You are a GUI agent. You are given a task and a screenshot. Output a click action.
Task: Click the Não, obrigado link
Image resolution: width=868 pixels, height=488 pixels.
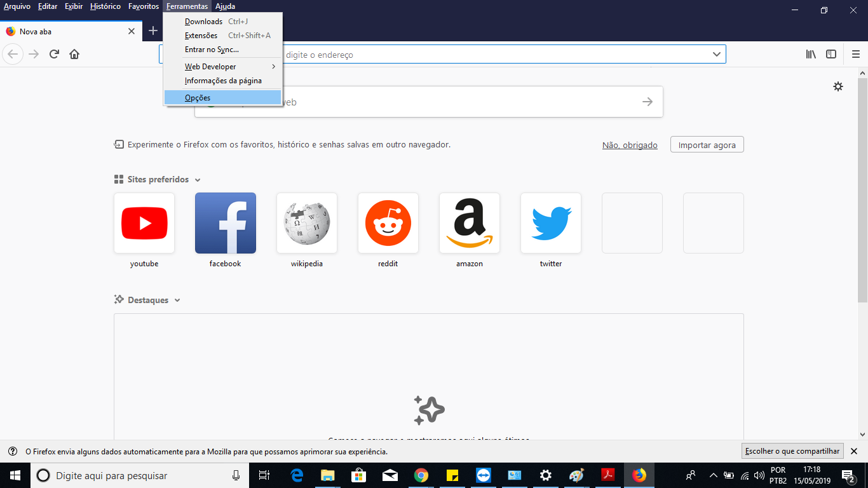tap(630, 145)
